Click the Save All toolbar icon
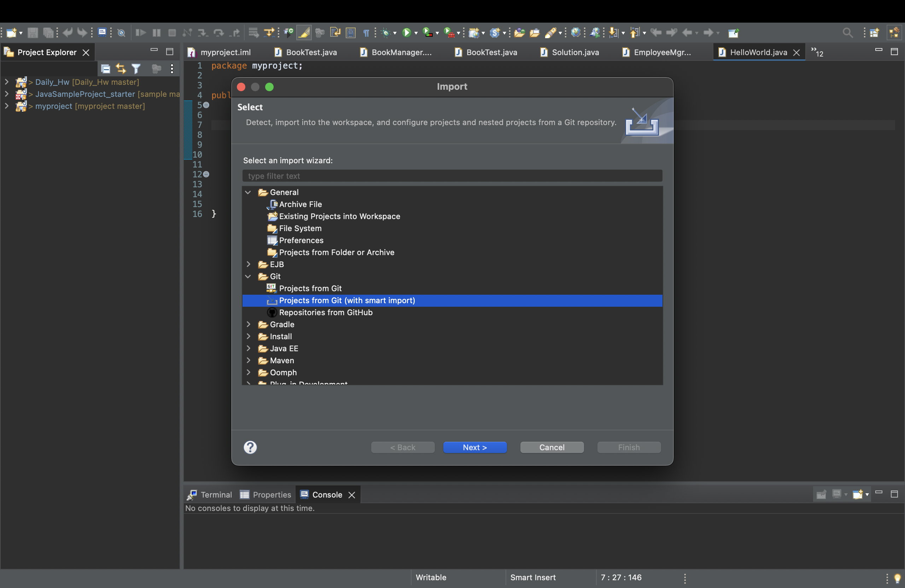The width and height of the screenshot is (905, 588). (x=48, y=33)
